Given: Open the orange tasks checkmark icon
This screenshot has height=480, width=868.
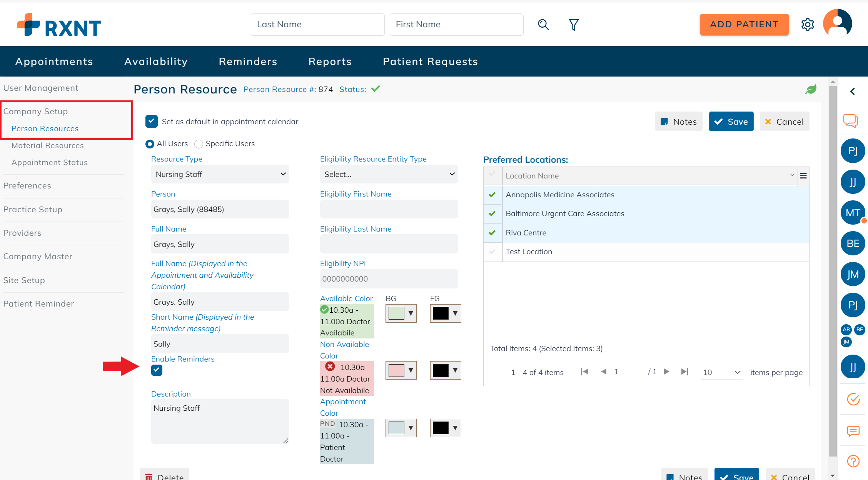Looking at the screenshot, I should click(x=853, y=399).
